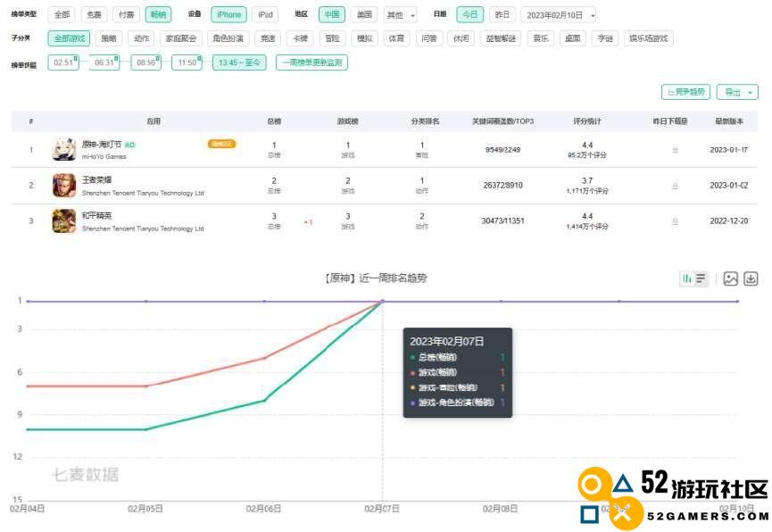This screenshot has width=772, height=532.
Task: Click the AD tag beside 原神-海灯节
Action: tap(129, 145)
